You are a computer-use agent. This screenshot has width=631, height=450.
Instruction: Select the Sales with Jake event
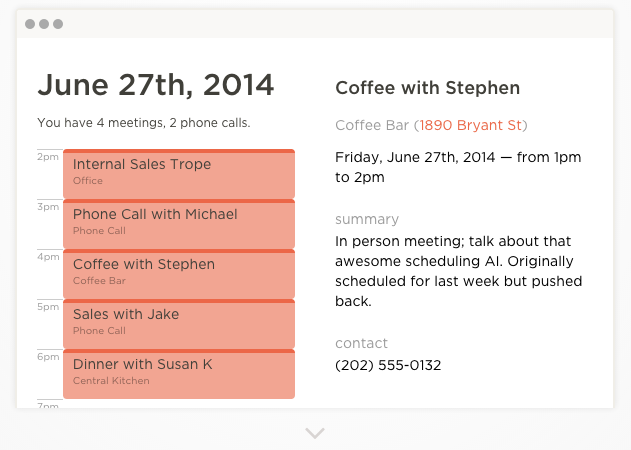179,324
